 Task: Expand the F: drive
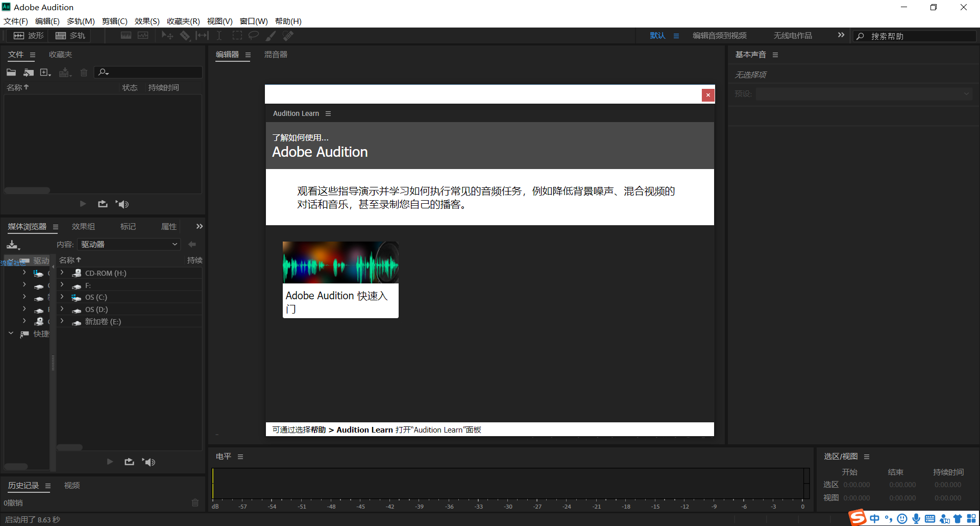point(62,285)
